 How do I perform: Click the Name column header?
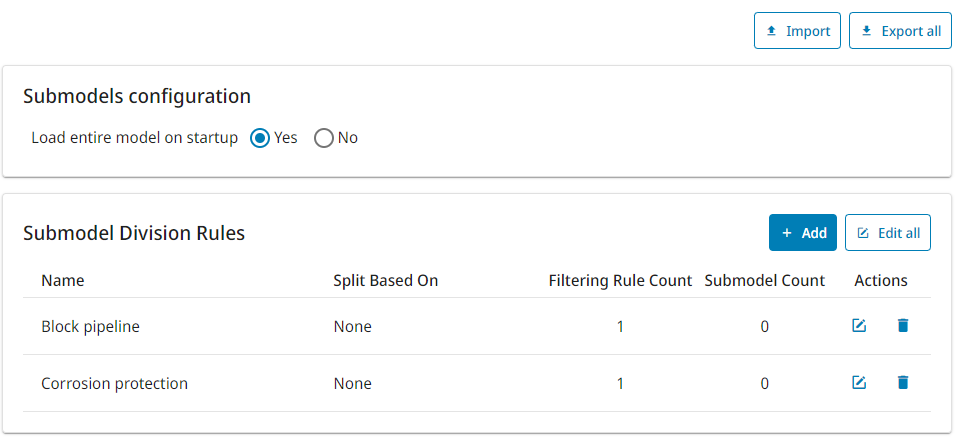click(x=62, y=280)
